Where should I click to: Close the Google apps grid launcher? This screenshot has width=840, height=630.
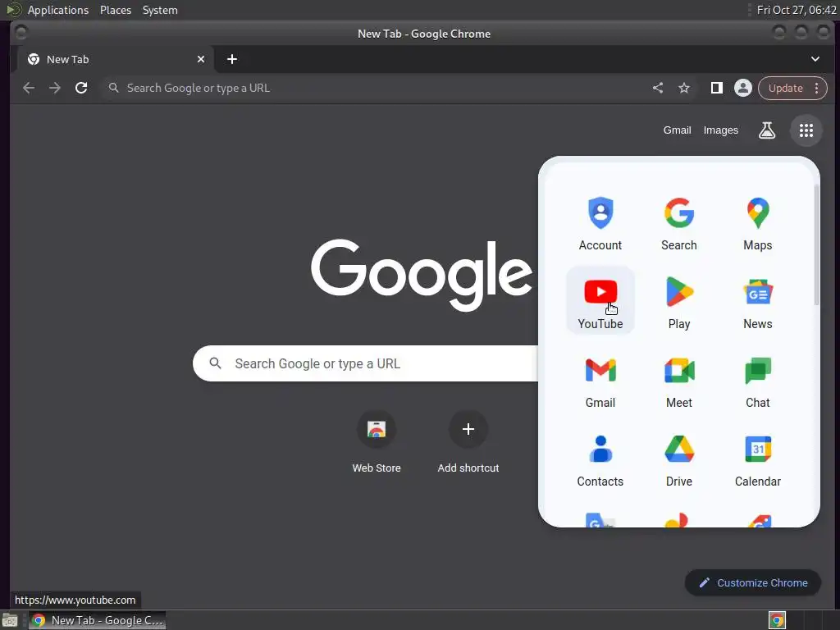click(x=806, y=130)
